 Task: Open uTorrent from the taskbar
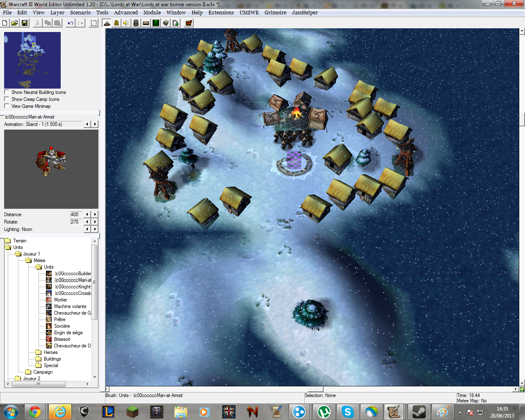coord(324,412)
